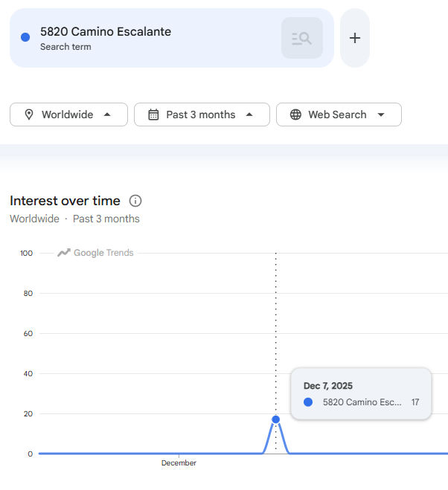Open the Web Search type dropdown
The height and width of the screenshot is (490, 448).
(x=339, y=115)
